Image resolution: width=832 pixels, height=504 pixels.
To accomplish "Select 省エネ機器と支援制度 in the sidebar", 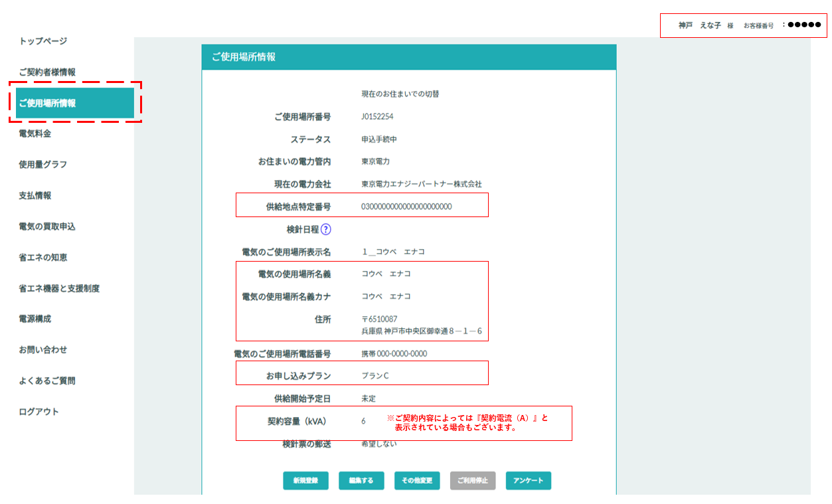I will click(59, 288).
